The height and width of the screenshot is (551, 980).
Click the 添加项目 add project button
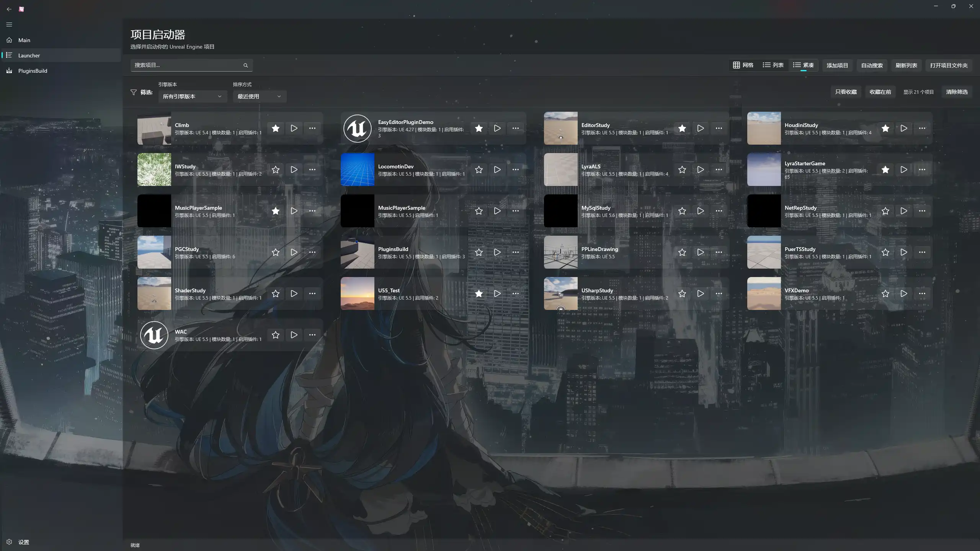pyautogui.click(x=837, y=65)
